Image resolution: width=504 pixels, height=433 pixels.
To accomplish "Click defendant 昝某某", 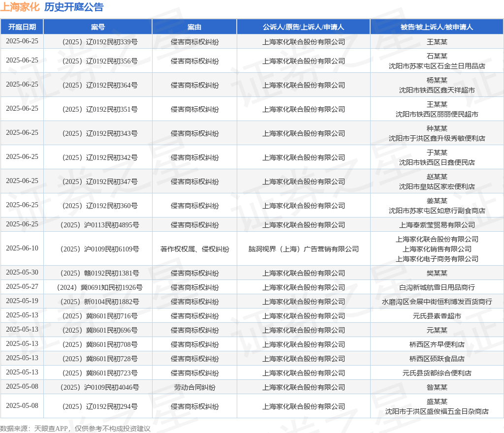I will (437, 387).
